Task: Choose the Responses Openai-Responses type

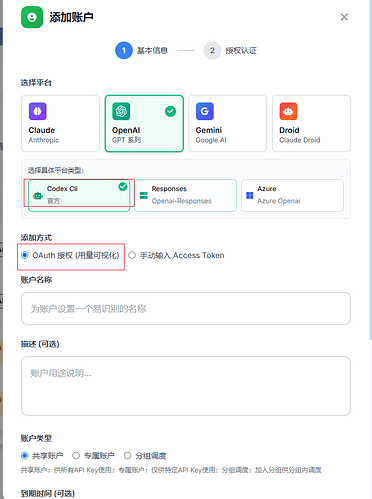Action: (186, 195)
